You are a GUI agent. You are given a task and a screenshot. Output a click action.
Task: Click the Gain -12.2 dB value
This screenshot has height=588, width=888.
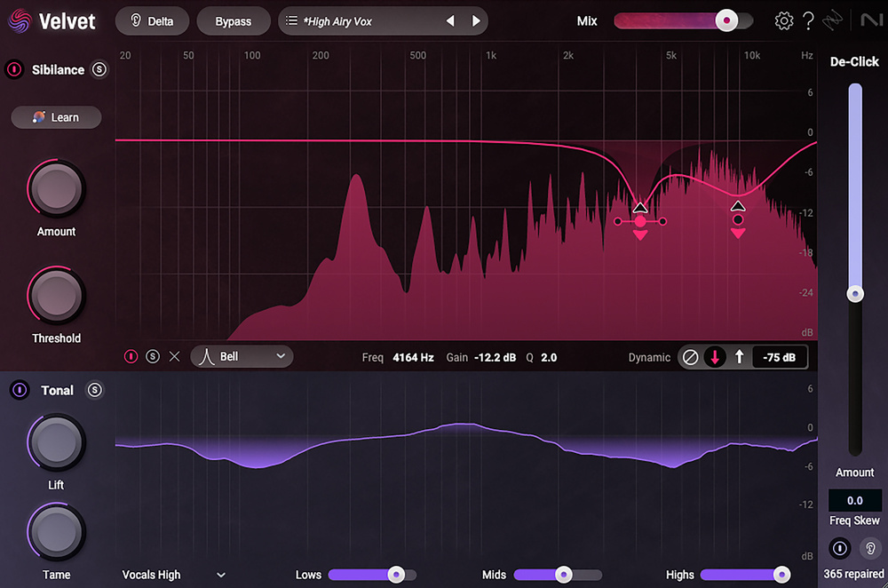(495, 357)
